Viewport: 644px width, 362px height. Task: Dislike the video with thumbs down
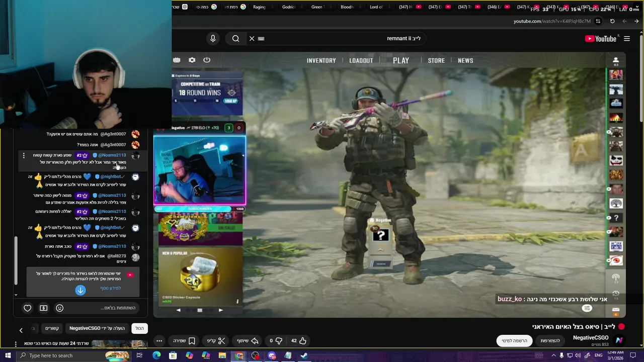click(275, 340)
